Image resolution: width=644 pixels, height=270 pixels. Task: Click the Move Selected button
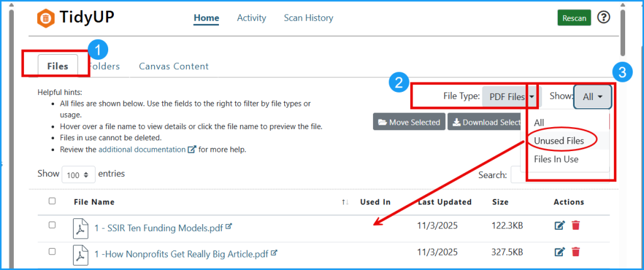pos(409,122)
